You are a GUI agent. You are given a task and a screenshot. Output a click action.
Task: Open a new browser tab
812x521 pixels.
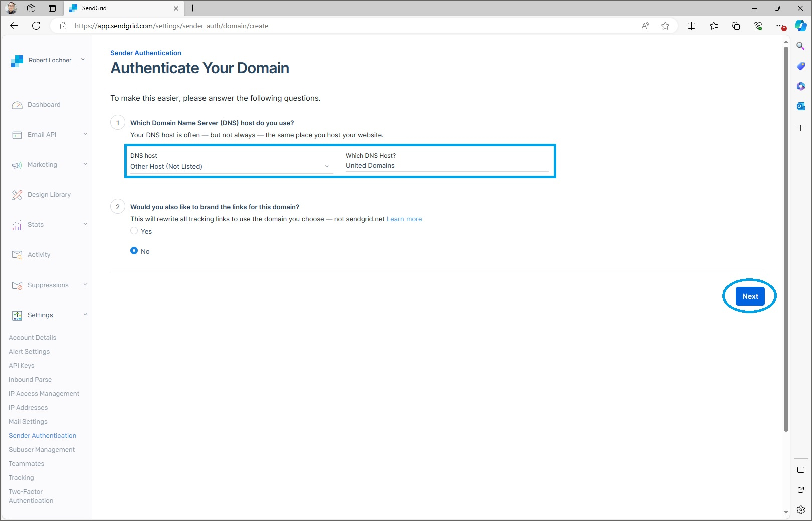pyautogui.click(x=193, y=8)
